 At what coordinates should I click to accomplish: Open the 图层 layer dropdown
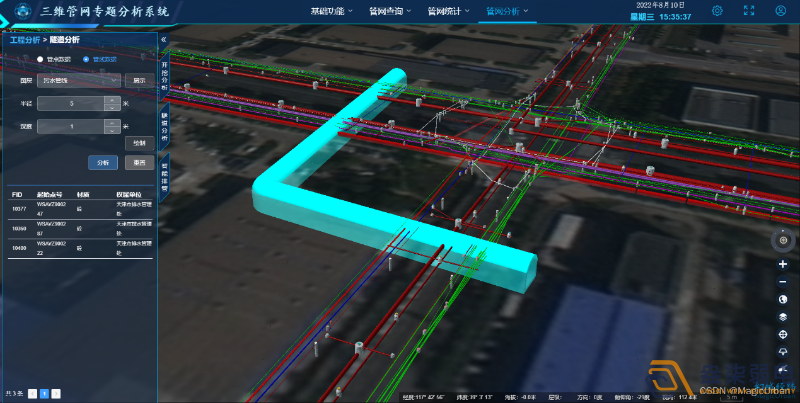click(x=78, y=79)
